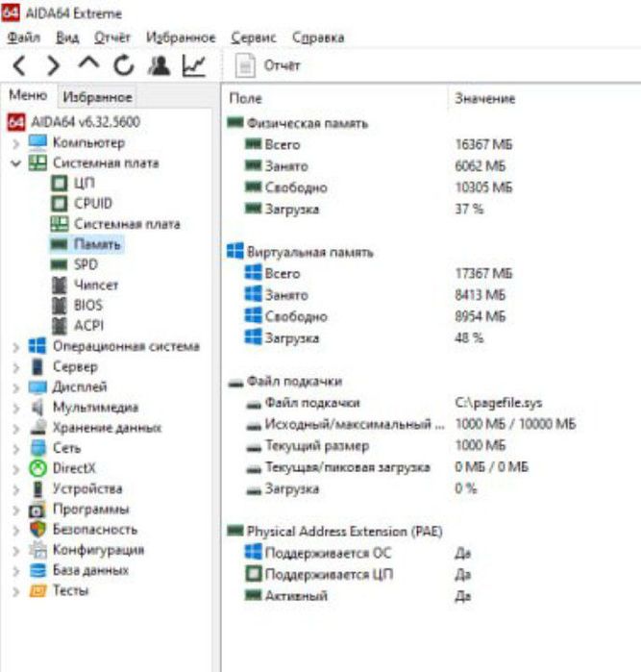This screenshot has width=641, height=672.
Task: Expand the Мультимедиа node
Action: tap(15, 408)
